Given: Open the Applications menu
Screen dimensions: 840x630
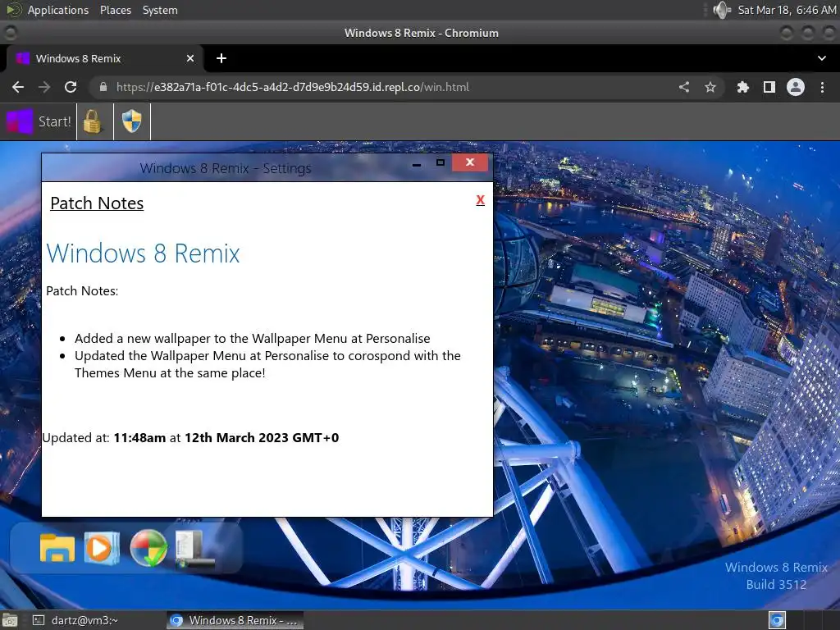Looking at the screenshot, I should tap(58, 10).
